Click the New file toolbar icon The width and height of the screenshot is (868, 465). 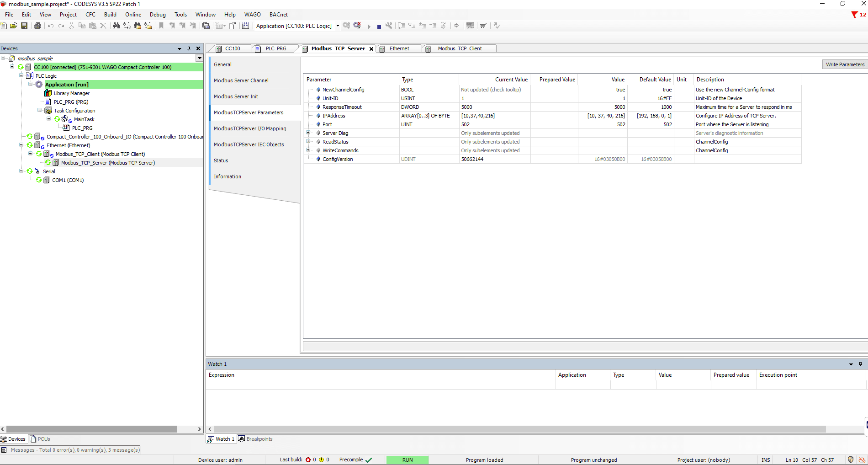(x=4, y=26)
